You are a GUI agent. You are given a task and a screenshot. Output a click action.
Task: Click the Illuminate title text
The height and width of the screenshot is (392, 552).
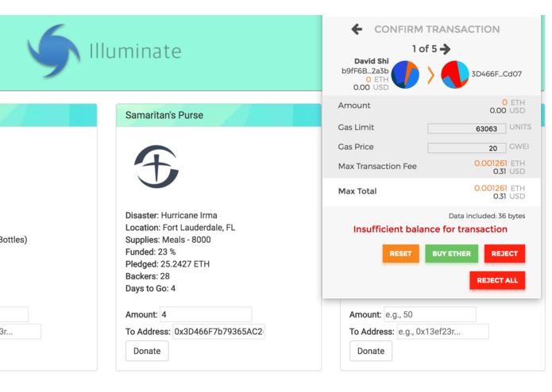[x=135, y=52]
